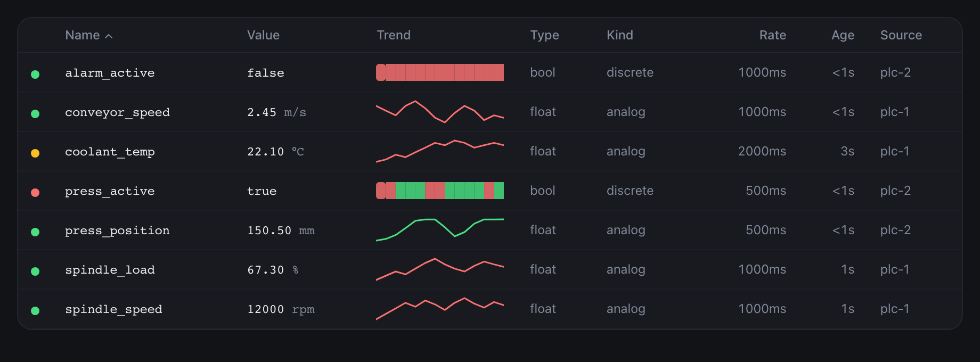980x362 pixels.
Task: Click the plc-1 source for conveyor_speed
Action: coord(895,112)
